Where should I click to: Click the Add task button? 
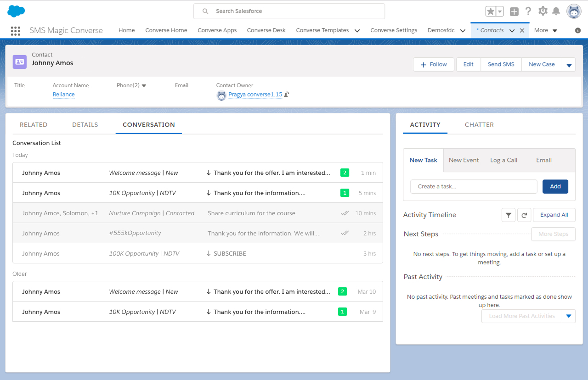pos(555,186)
